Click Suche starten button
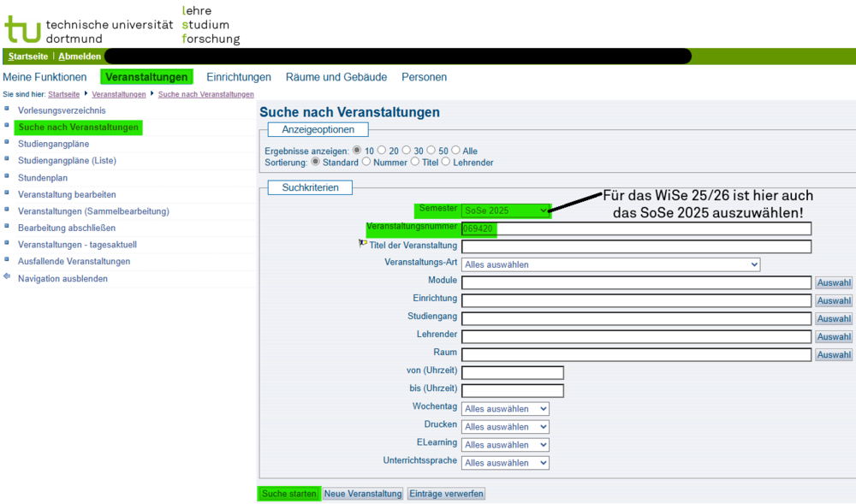 pos(288,494)
